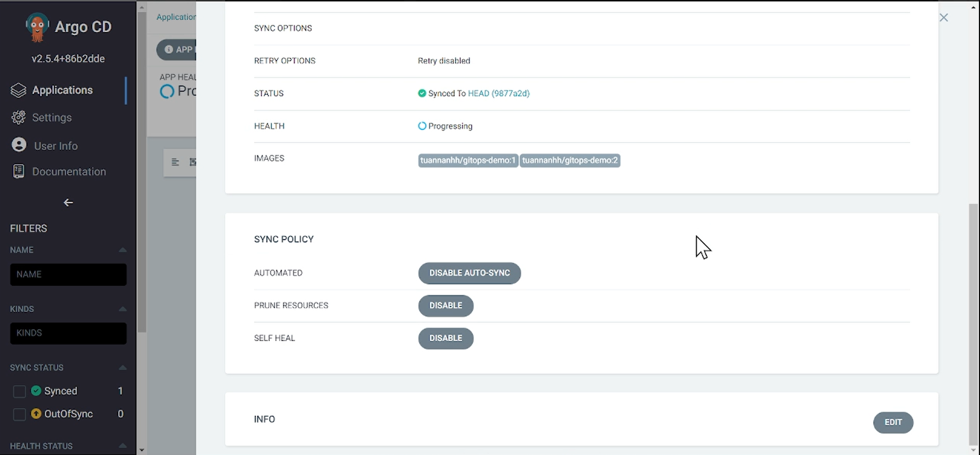Collapse the KINDS filter section
980x455 pixels.
122,309
